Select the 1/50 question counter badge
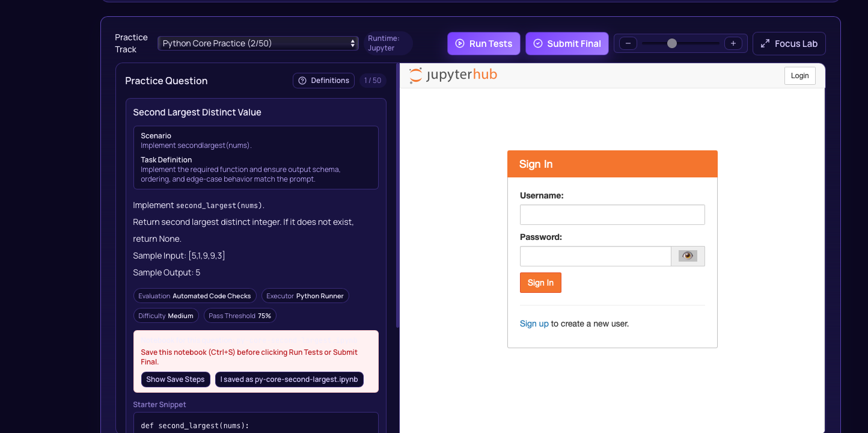The width and height of the screenshot is (868, 433). click(373, 80)
